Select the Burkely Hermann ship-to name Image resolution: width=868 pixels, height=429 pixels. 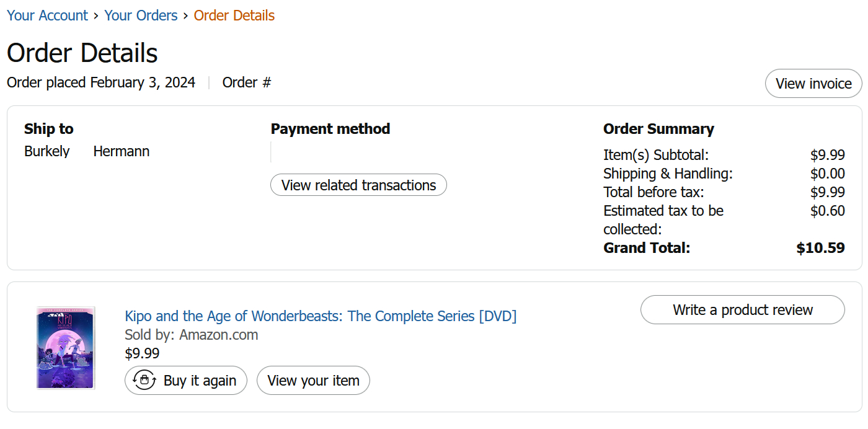(87, 151)
